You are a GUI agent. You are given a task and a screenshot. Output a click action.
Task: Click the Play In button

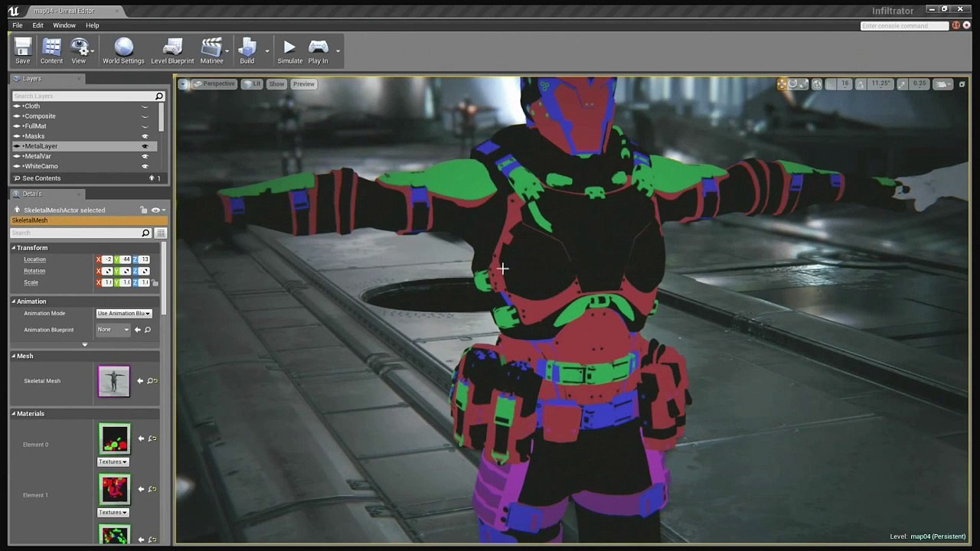[318, 51]
